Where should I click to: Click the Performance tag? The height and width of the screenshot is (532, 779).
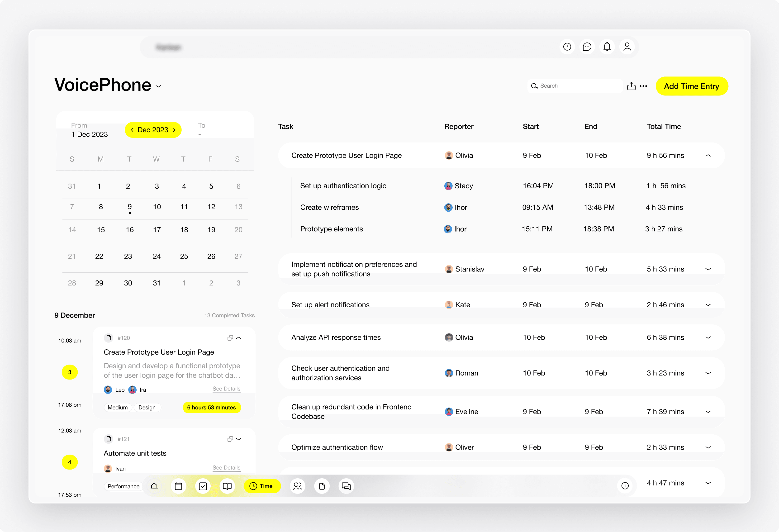(x=123, y=486)
